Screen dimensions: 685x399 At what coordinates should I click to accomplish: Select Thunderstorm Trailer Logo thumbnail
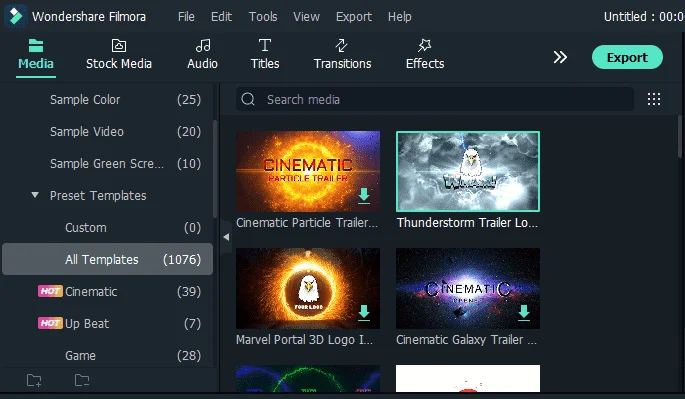click(468, 171)
